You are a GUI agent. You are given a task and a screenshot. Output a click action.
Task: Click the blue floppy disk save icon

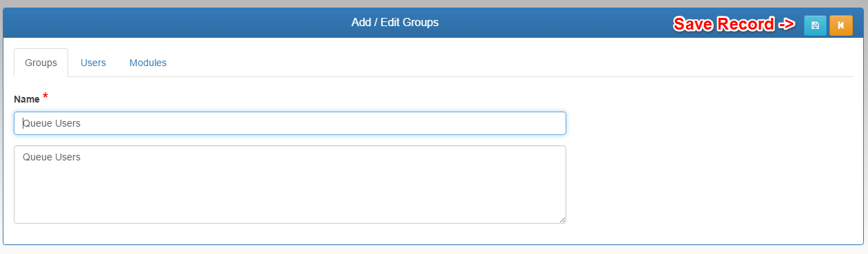point(815,25)
